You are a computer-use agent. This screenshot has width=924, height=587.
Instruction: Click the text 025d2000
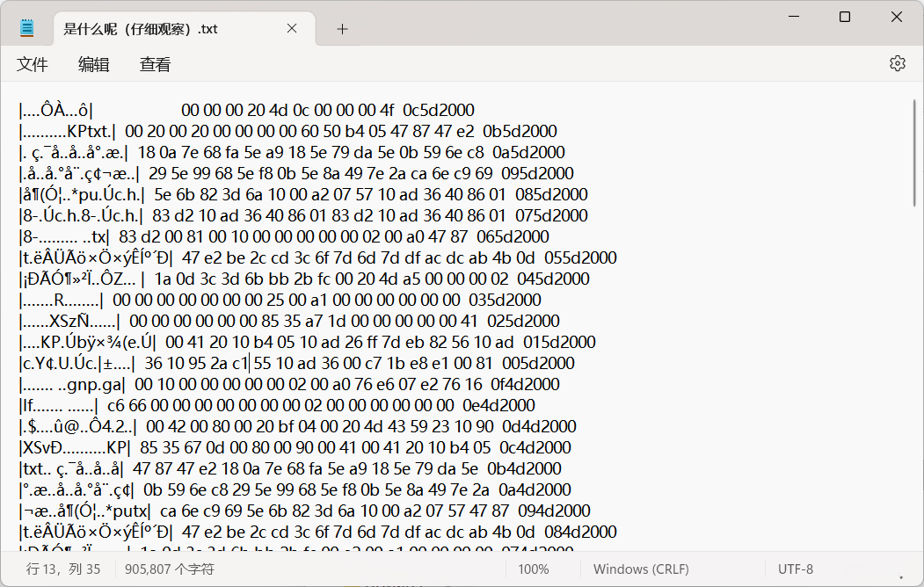(524, 322)
